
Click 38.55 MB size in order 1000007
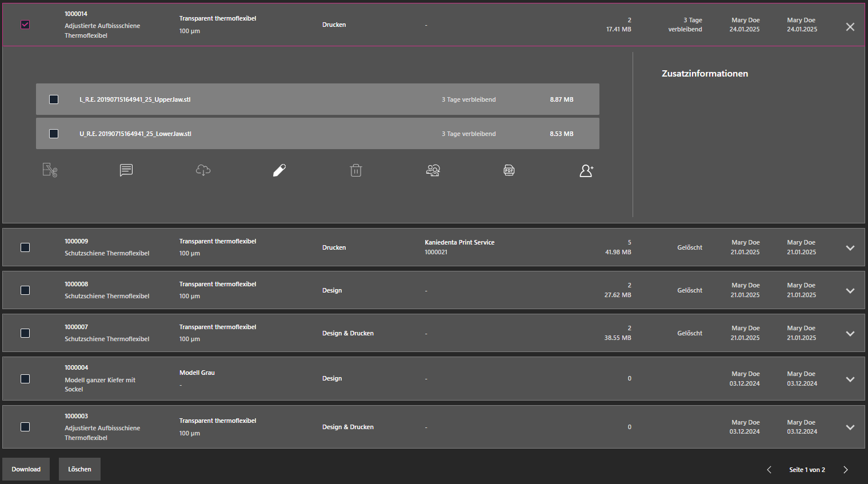click(618, 338)
